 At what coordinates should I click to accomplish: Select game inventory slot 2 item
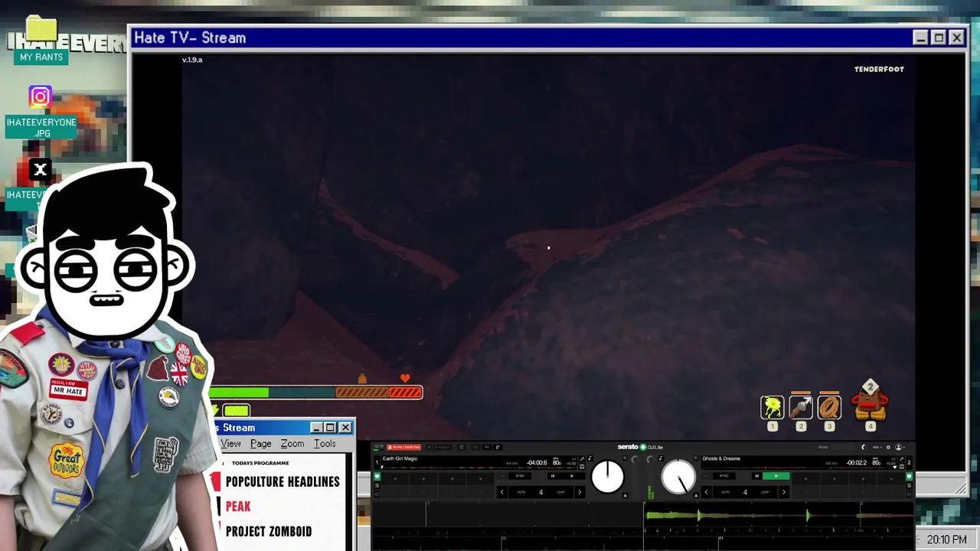click(x=801, y=407)
